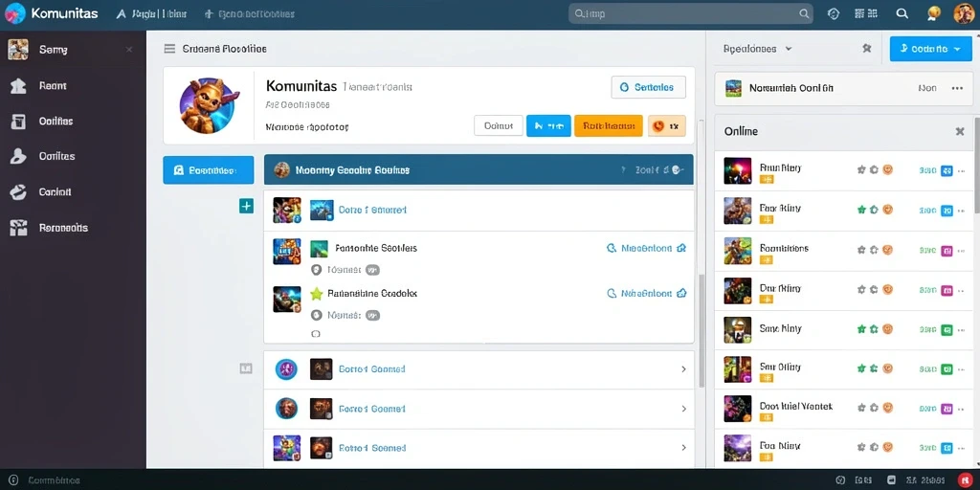Click the circular icon at bottom-left status bar
Screen dimensions: 980x490
point(13,480)
